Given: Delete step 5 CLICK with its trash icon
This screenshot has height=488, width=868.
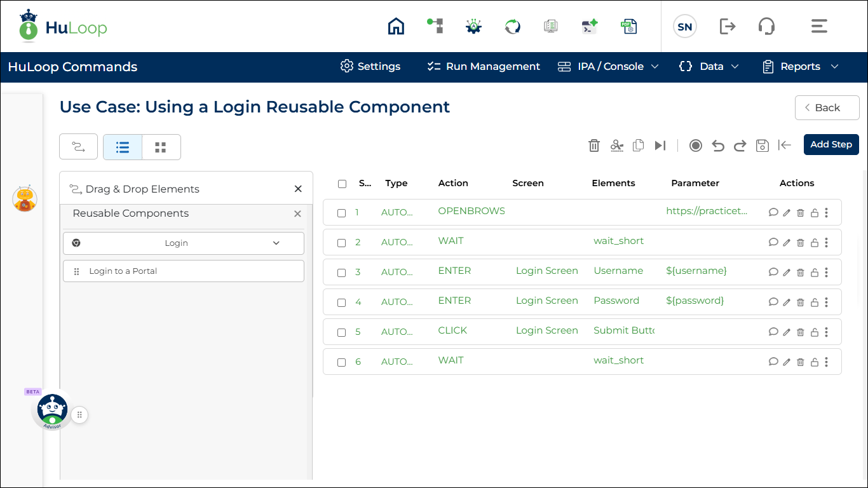Looking at the screenshot, I should 801,332.
